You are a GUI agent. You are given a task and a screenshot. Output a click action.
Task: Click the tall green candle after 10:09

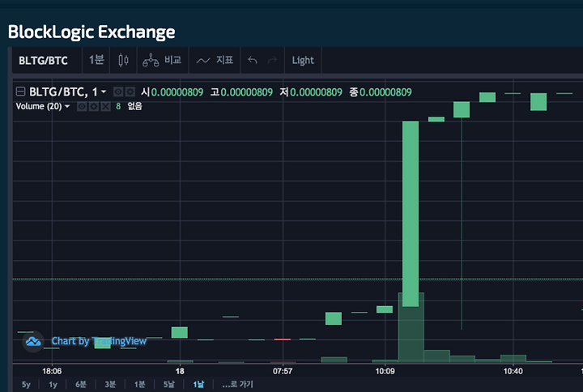tap(411, 214)
